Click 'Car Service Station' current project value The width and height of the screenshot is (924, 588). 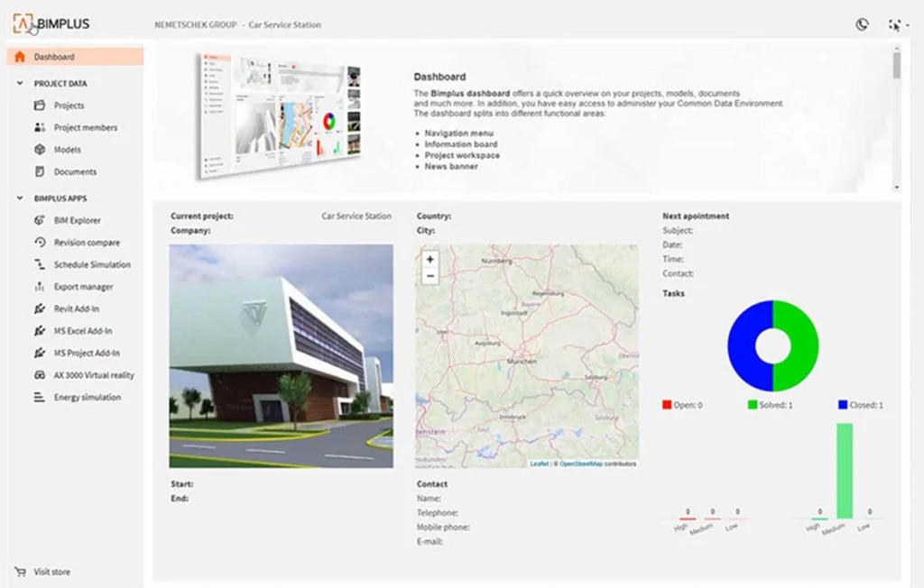tap(356, 216)
